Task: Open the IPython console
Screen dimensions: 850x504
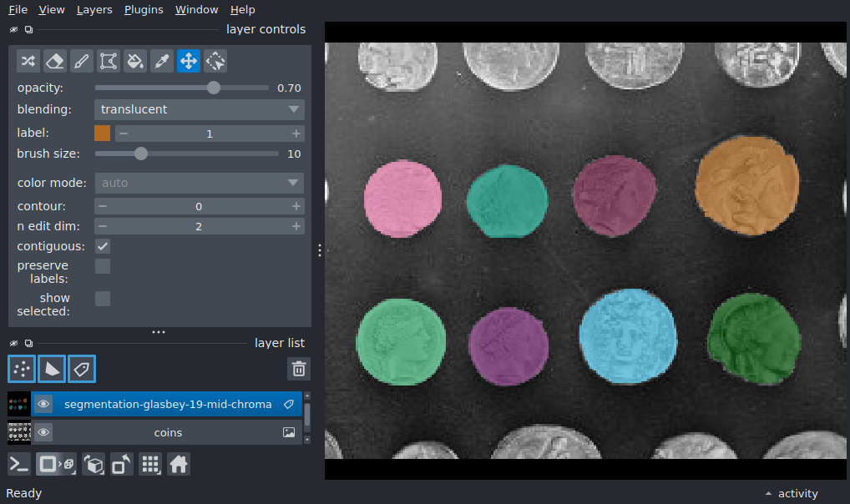Action: [19, 465]
